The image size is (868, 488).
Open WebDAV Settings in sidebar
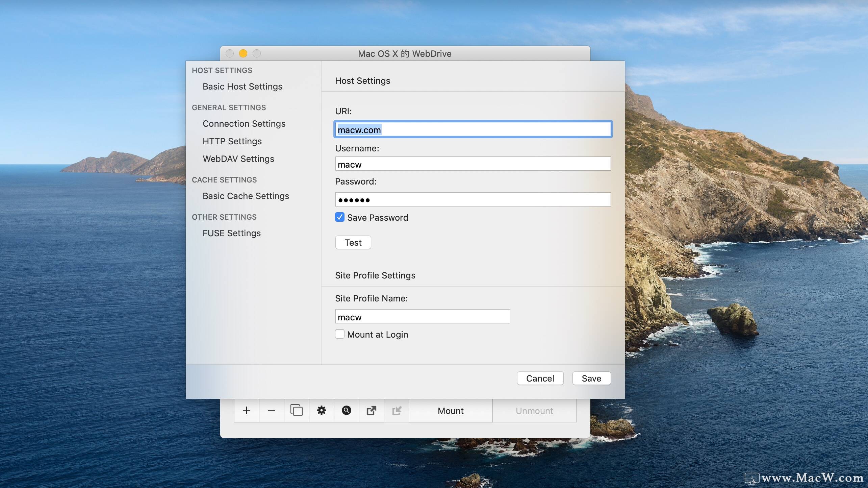tap(238, 159)
